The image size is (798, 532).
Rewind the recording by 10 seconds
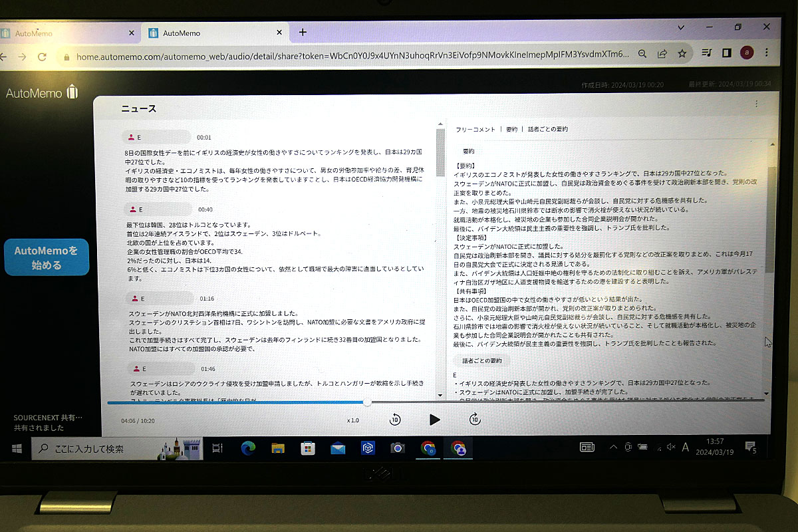pyautogui.click(x=395, y=420)
